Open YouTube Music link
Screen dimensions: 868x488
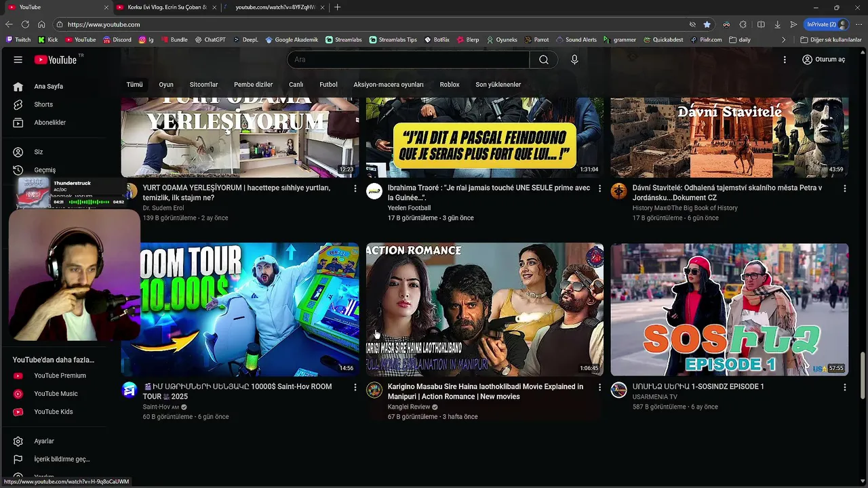click(x=57, y=394)
